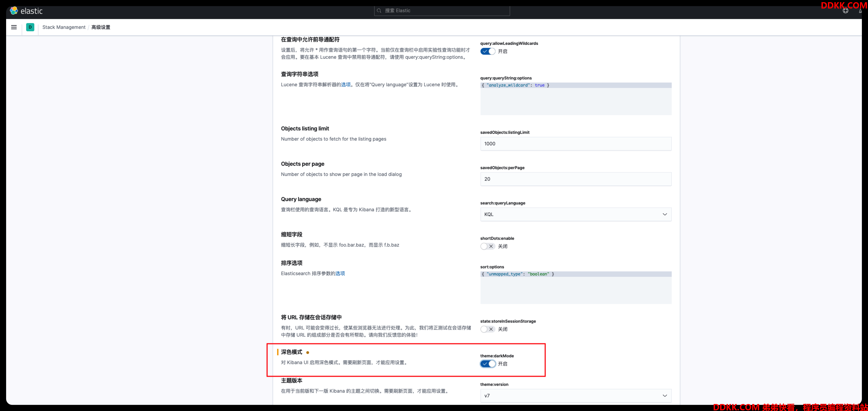The width and height of the screenshot is (868, 411).
Task: Open the help icon in top bar
Action: tap(845, 11)
